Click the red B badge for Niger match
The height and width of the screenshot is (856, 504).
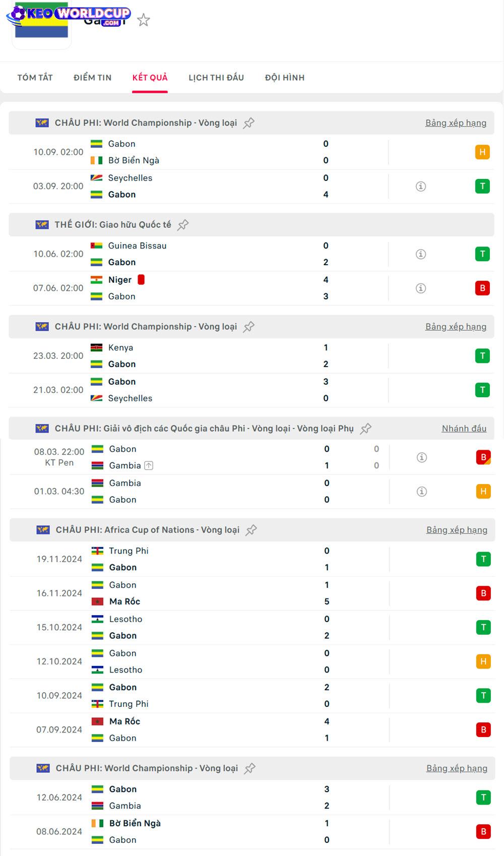click(482, 288)
